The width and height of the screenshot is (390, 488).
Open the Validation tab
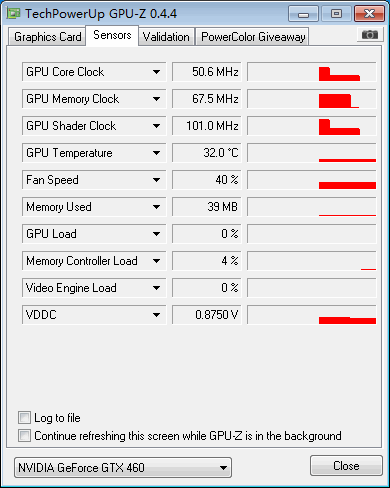coord(166,37)
